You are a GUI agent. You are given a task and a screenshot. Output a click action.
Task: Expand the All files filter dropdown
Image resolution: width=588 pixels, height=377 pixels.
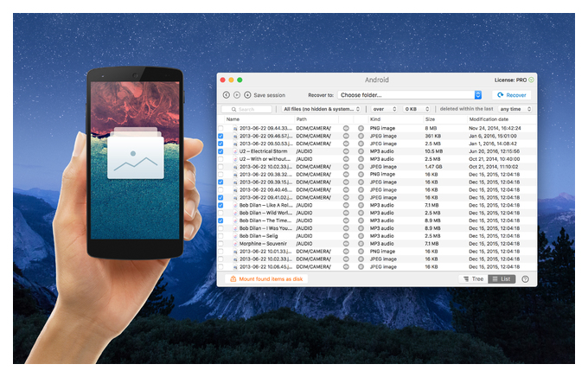(x=322, y=109)
